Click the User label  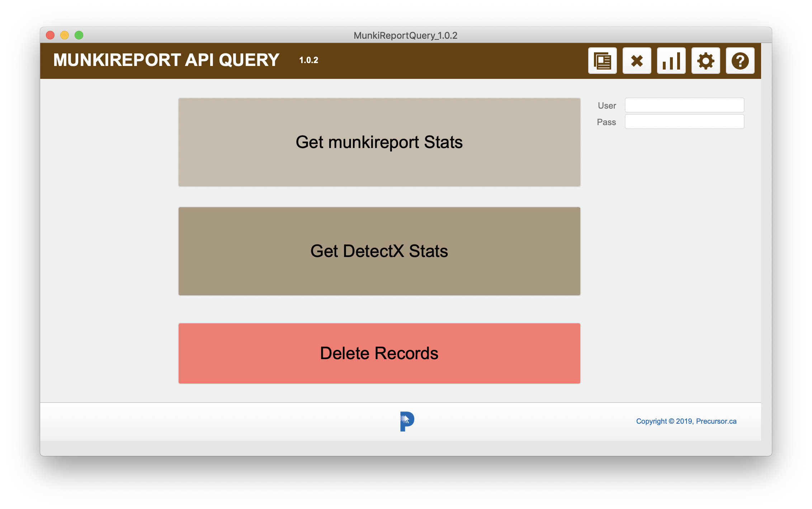[607, 106]
